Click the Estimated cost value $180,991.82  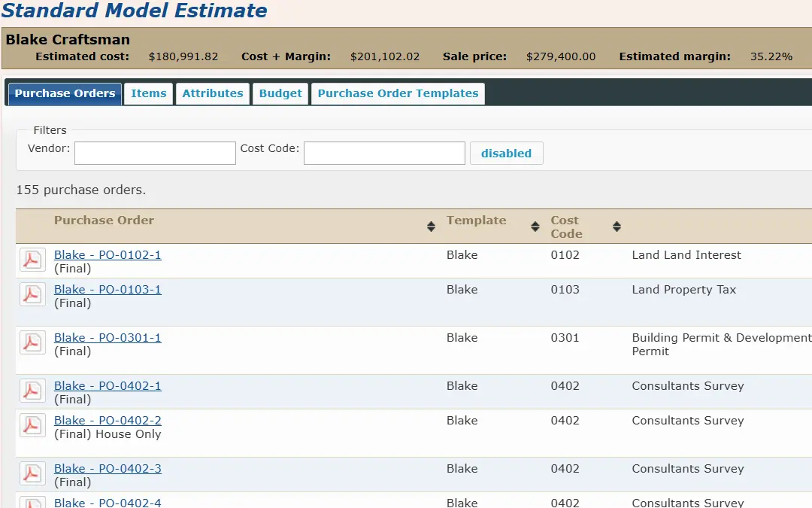(x=183, y=56)
